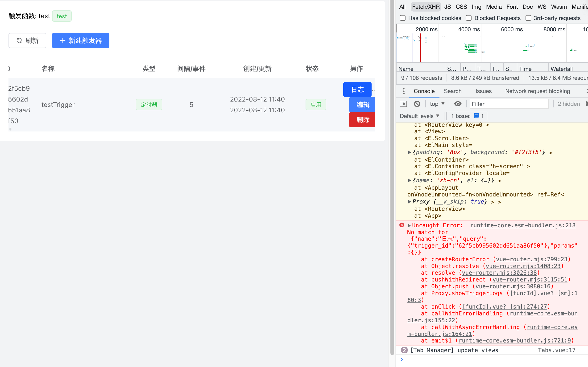
Task: Open the Network request blocking tab
Action: click(x=538, y=91)
